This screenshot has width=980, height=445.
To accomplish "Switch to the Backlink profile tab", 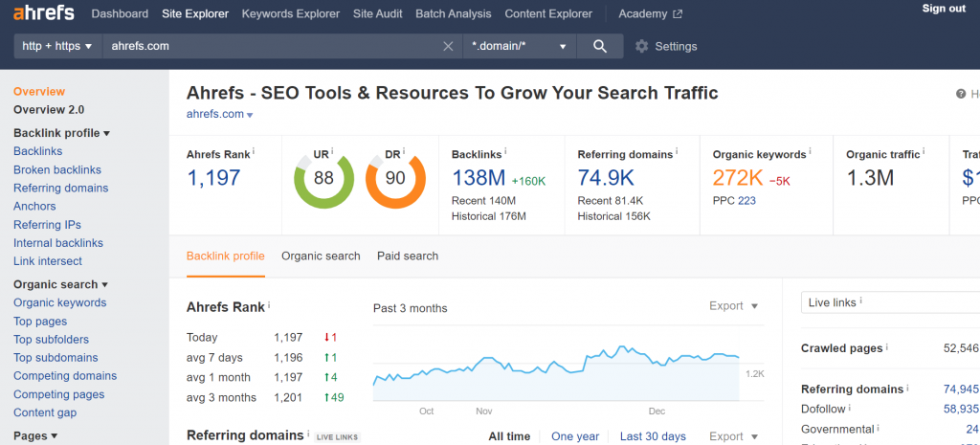I will pos(226,256).
